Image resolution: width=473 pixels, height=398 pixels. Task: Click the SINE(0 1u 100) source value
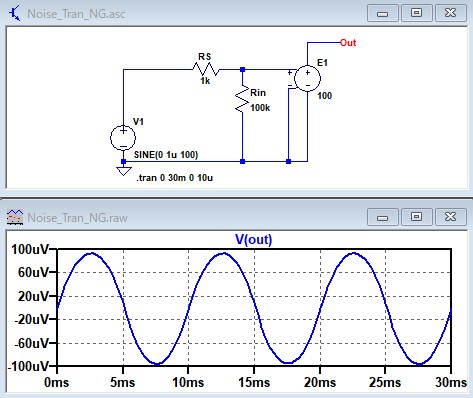tap(166, 155)
